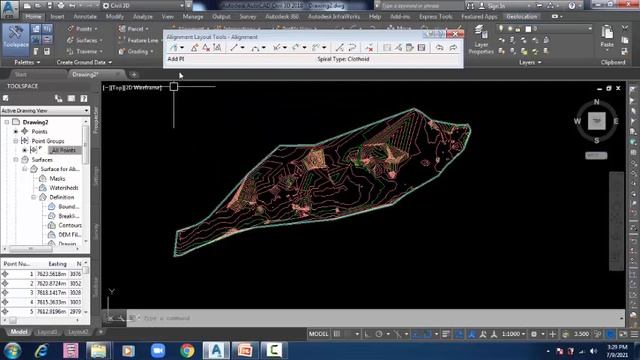This screenshot has width=640, height=360.
Task: Select the curve tool in Alignment Layout Tools
Action: pos(256,48)
